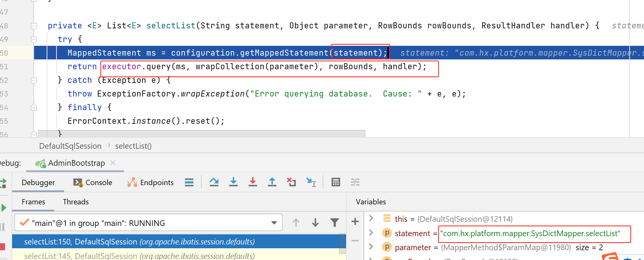The height and width of the screenshot is (260, 644).
Task: Click the Step Over debugger icon
Action: 214,182
